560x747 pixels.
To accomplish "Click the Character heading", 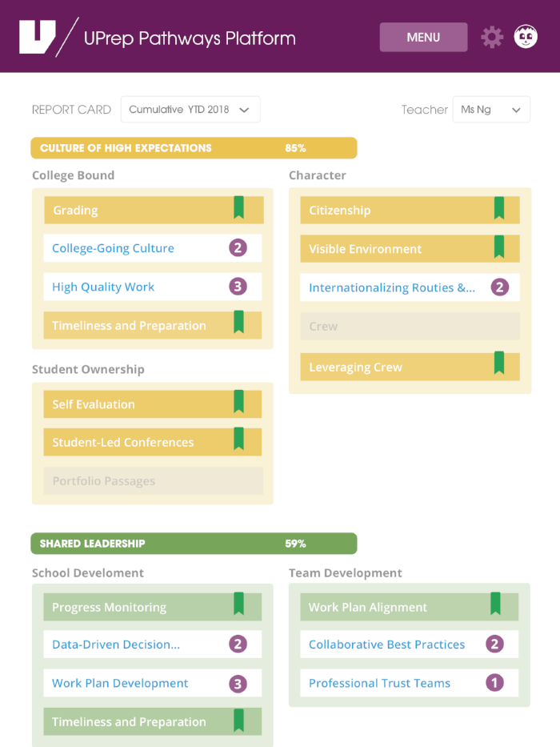I will click(x=318, y=175).
